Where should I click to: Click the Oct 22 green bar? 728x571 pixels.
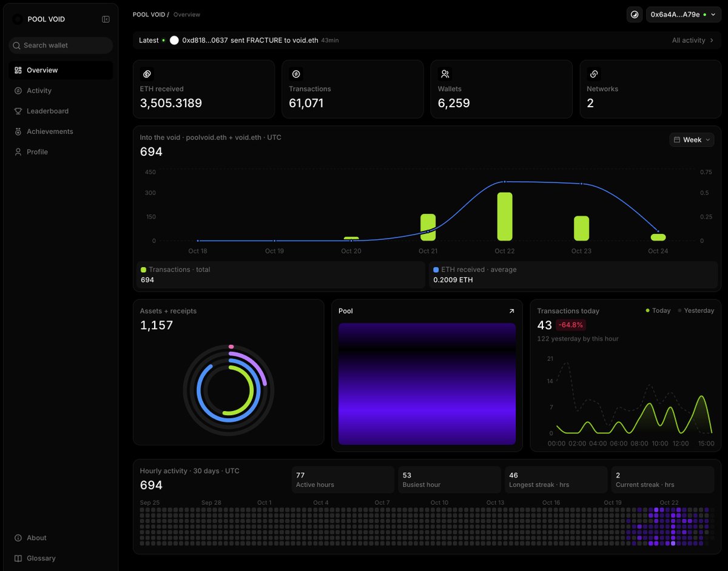[x=505, y=216]
